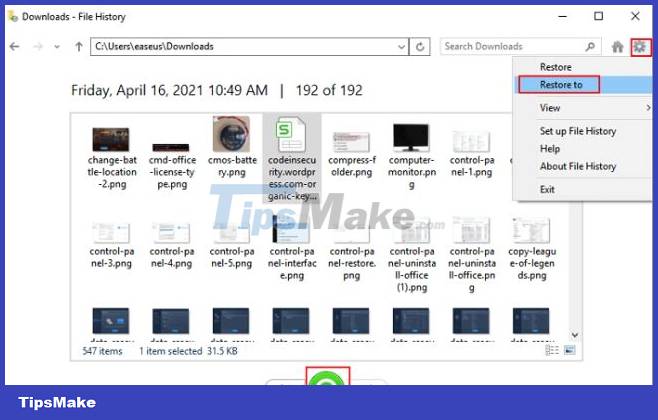658x420 pixels.
Task: Select computer-monitor.png file
Action: click(x=412, y=156)
